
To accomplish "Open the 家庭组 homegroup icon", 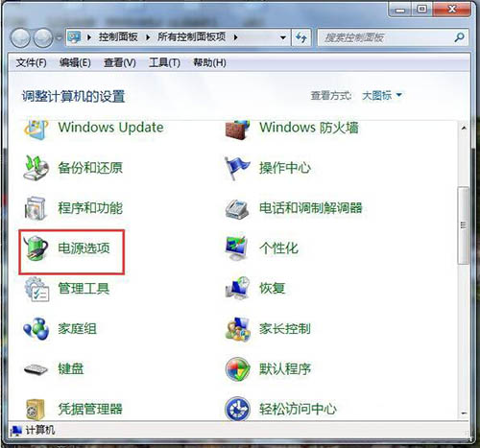I will [36, 329].
